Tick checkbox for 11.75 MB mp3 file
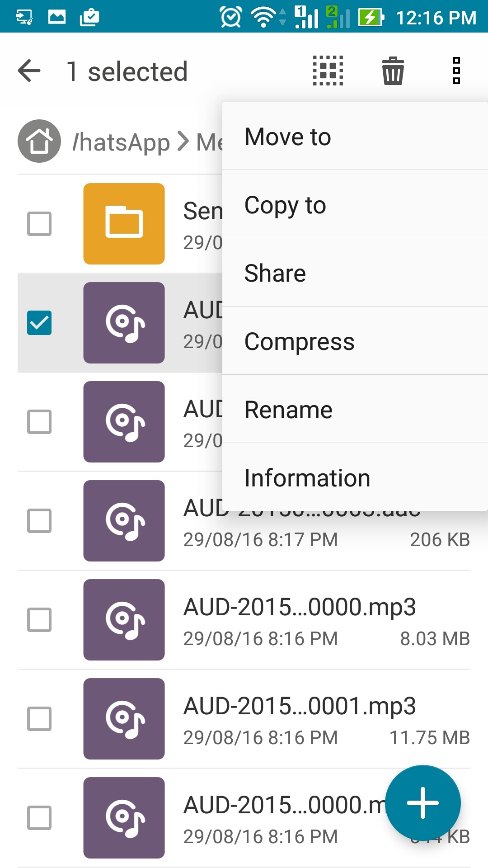The width and height of the screenshot is (488, 868). [39, 719]
